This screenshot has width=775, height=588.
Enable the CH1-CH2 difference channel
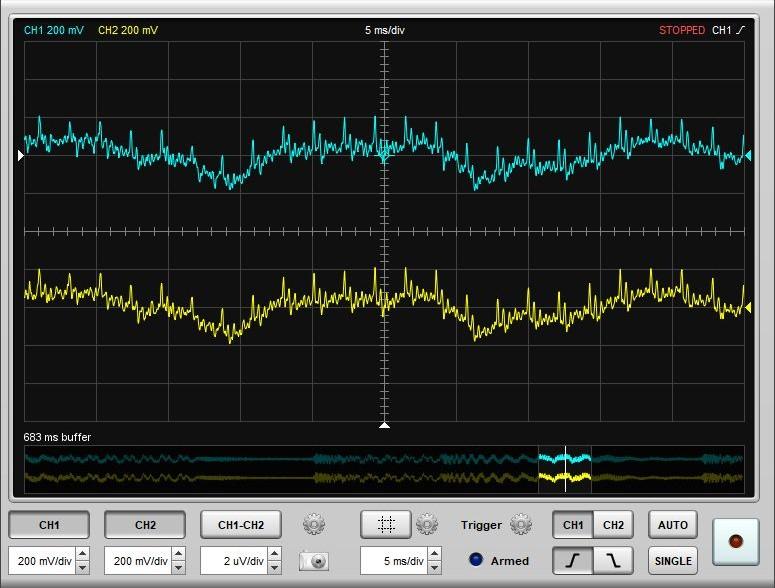click(x=241, y=525)
